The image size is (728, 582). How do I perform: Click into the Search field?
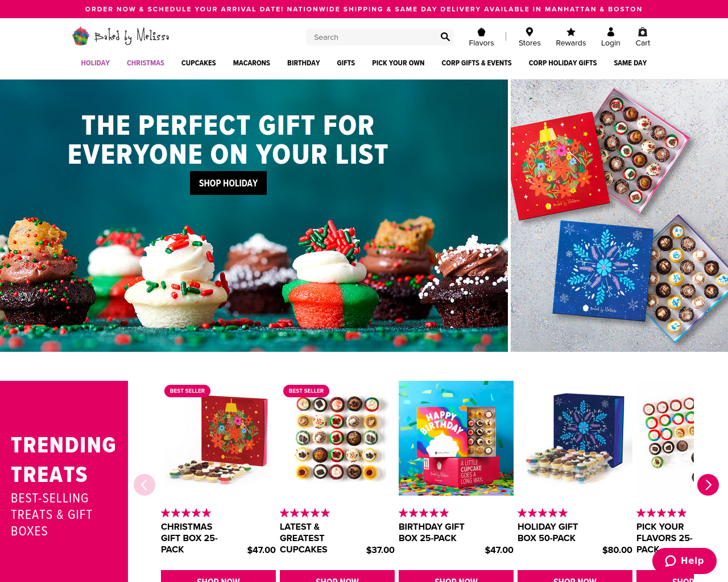[x=373, y=37]
